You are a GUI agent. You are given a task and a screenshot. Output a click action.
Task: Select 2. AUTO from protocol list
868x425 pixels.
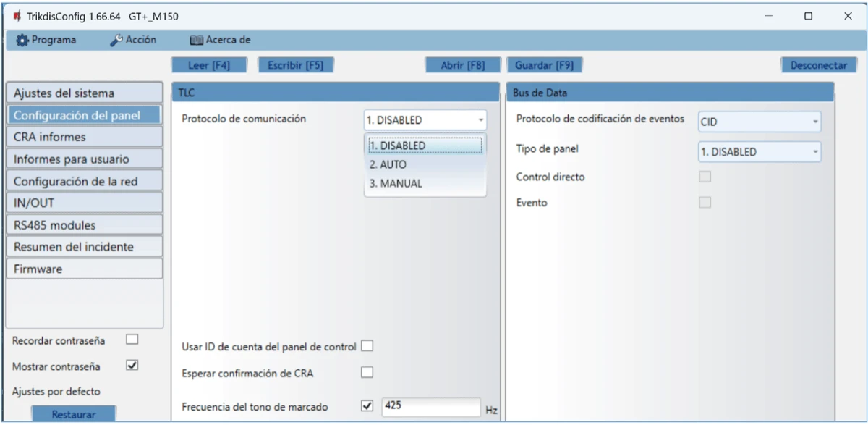(x=388, y=164)
